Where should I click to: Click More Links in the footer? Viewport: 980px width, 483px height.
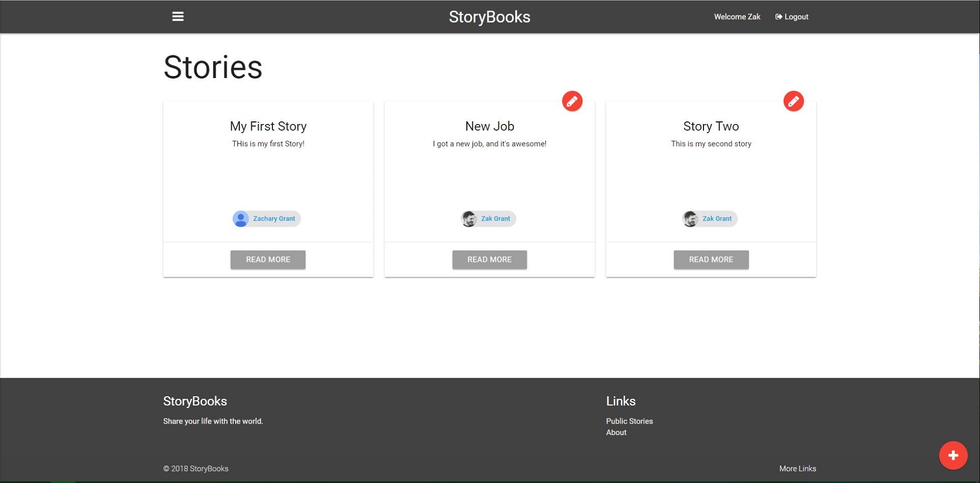tap(798, 469)
